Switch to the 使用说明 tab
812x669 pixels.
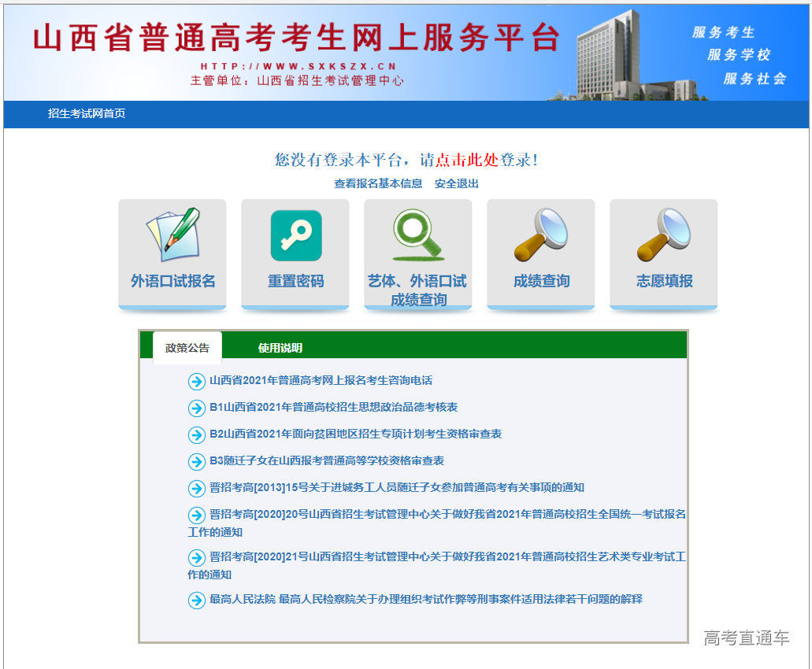point(282,346)
